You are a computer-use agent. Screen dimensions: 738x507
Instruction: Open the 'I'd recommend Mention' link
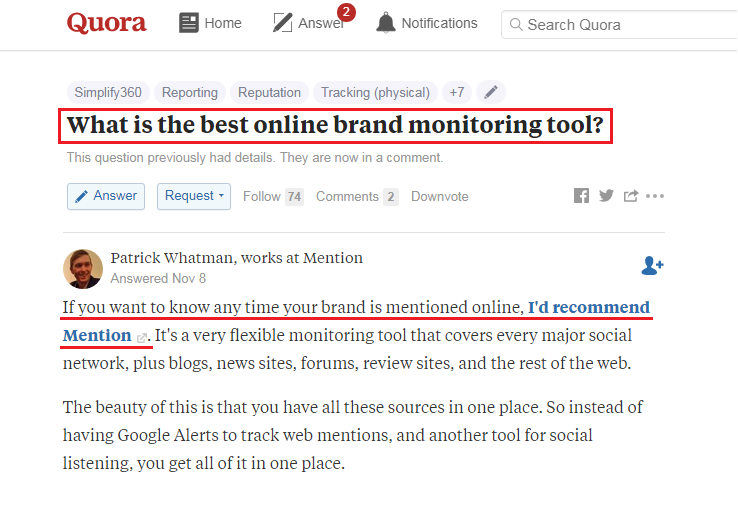coord(588,307)
